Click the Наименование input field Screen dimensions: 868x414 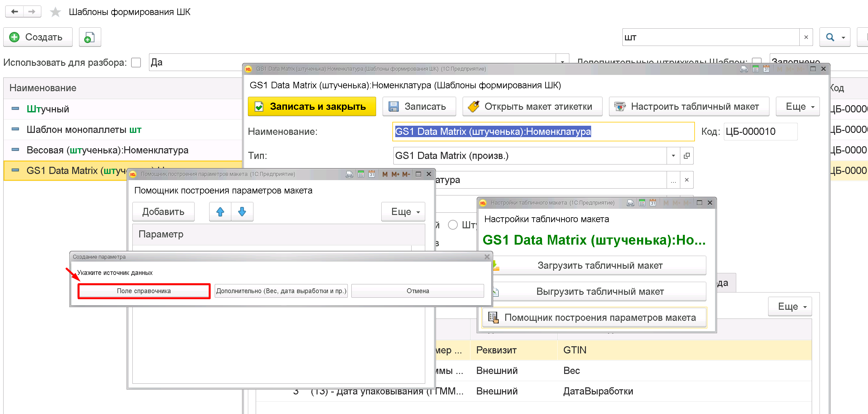pyautogui.click(x=543, y=132)
